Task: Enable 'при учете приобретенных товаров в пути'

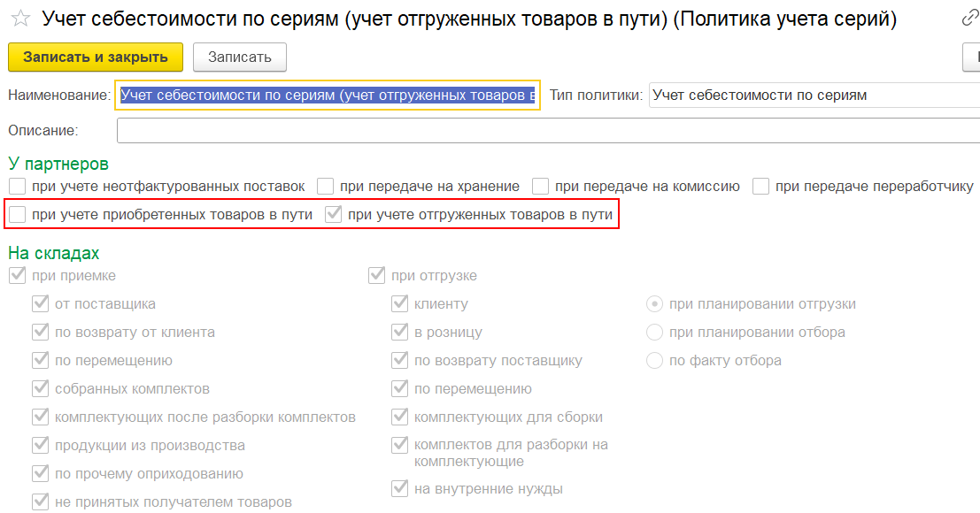Action: click(18, 215)
